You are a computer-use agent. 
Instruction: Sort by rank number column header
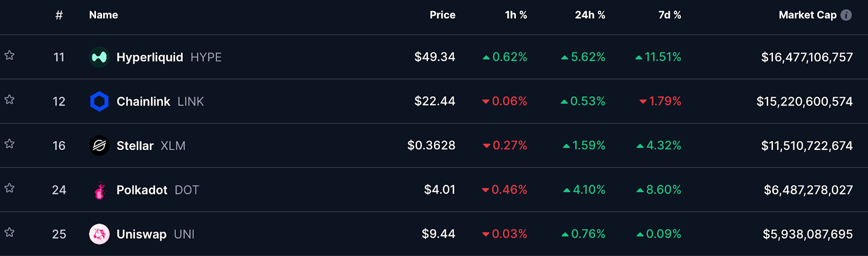[x=59, y=15]
